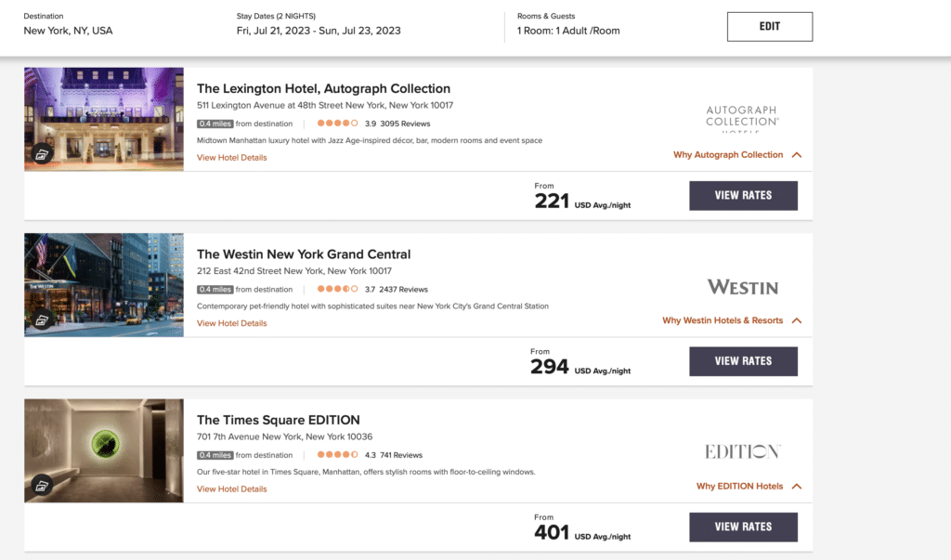Open View Hotel Details for Lexington Hotel
The width and height of the screenshot is (951, 560).
pyautogui.click(x=231, y=158)
